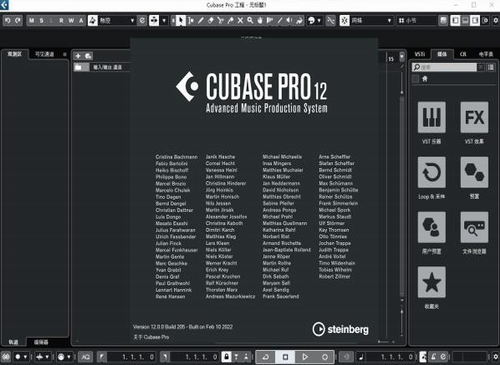Viewport: 500px width, 365px height.
Task: Select the Object Selection arrow tool
Action: 180,21
